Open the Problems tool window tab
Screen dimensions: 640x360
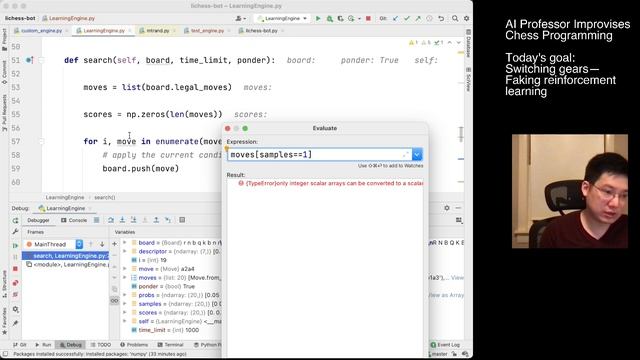click(134, 345)
